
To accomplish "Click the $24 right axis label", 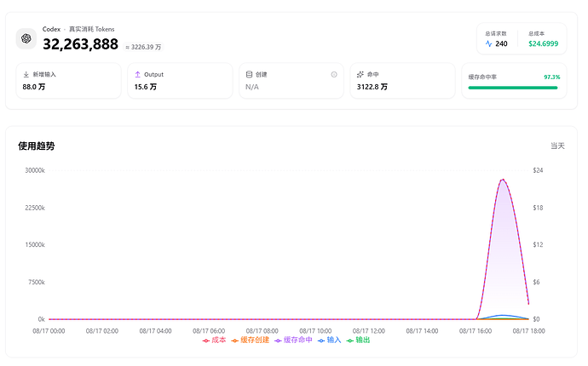I will coord(538,170).
